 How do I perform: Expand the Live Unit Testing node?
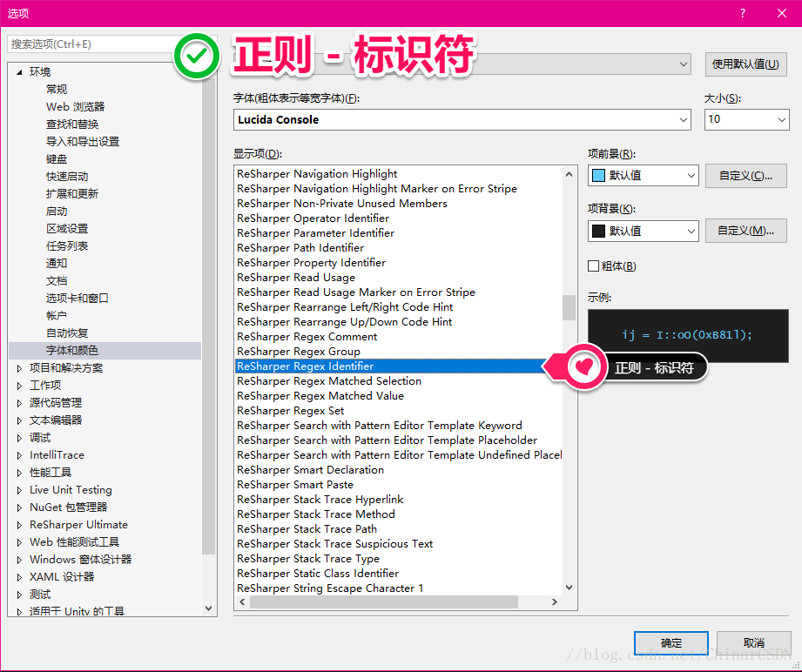pos(19,490)
